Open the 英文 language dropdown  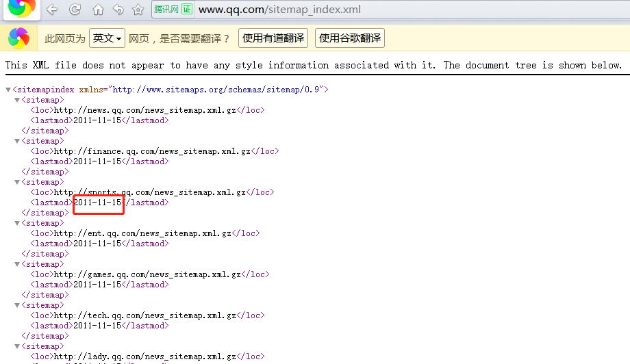coord(107,38)
